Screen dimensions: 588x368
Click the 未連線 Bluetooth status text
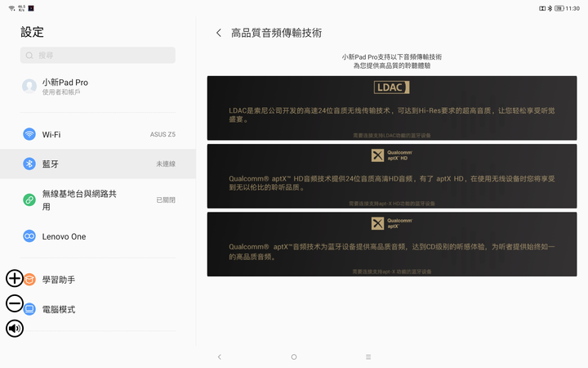(x=166, y=164)
